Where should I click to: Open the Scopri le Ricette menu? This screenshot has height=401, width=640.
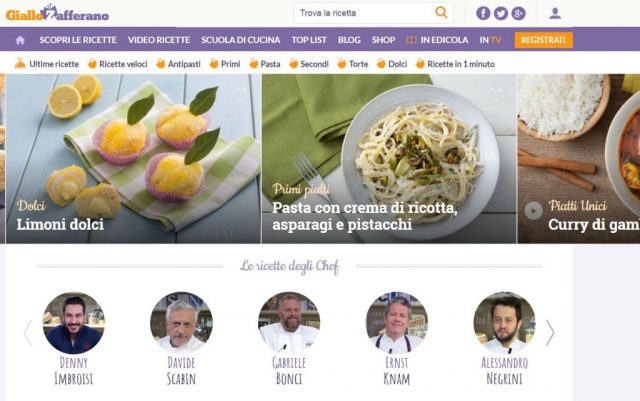coord(78,40)
